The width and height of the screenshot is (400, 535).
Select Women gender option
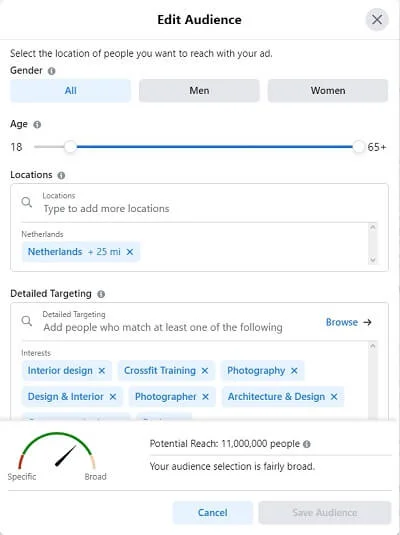tap(328, 91)
